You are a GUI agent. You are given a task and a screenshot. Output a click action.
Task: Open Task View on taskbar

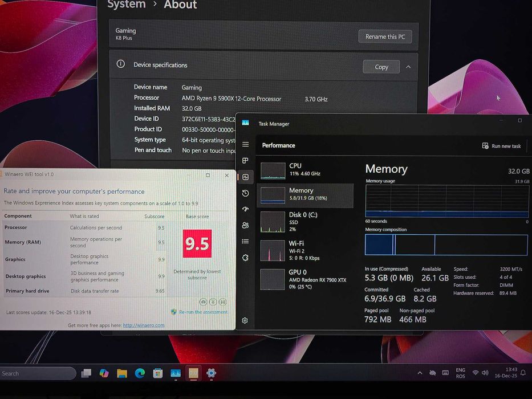(86, 373)
